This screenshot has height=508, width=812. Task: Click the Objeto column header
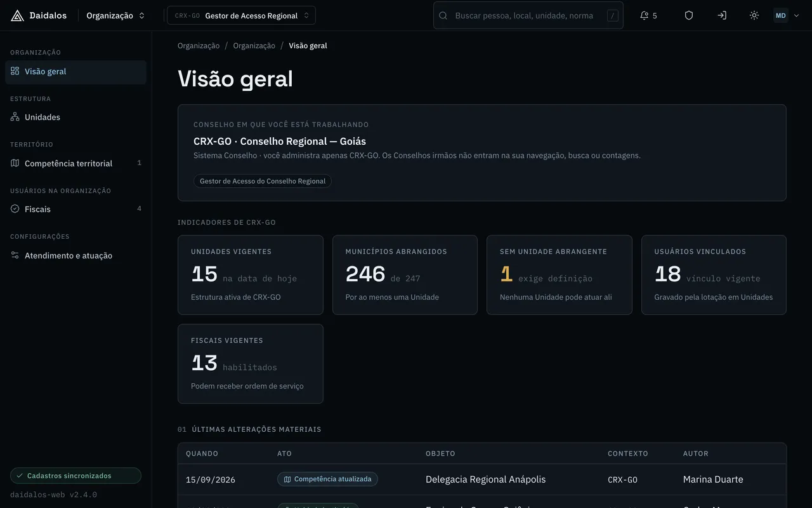click(x=440, y=453)
